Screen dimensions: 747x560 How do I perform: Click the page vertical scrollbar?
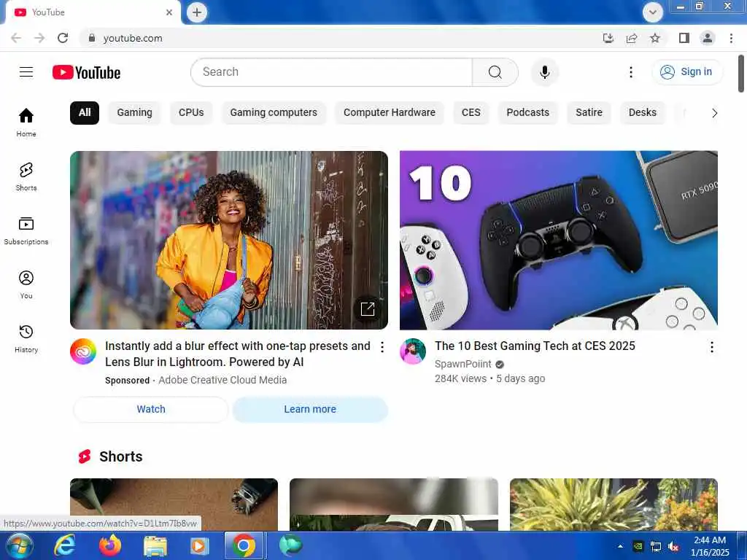click(741, 74)
